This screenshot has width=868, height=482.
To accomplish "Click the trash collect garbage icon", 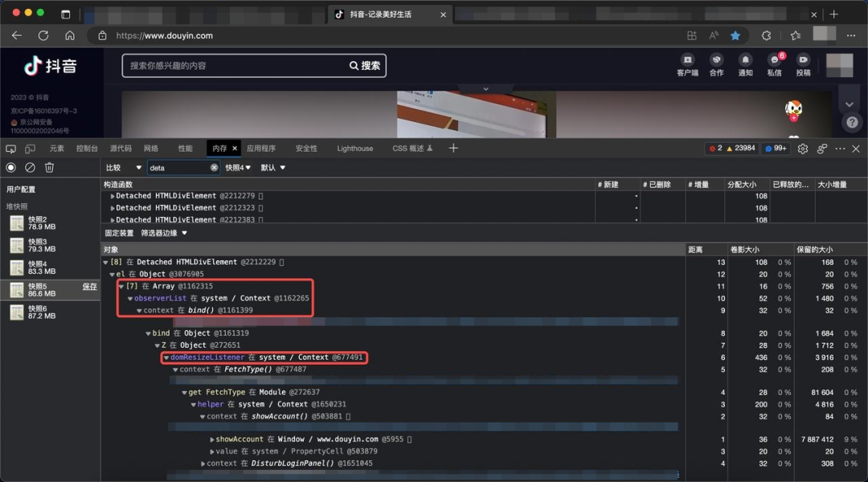I will tap(49, 167).
